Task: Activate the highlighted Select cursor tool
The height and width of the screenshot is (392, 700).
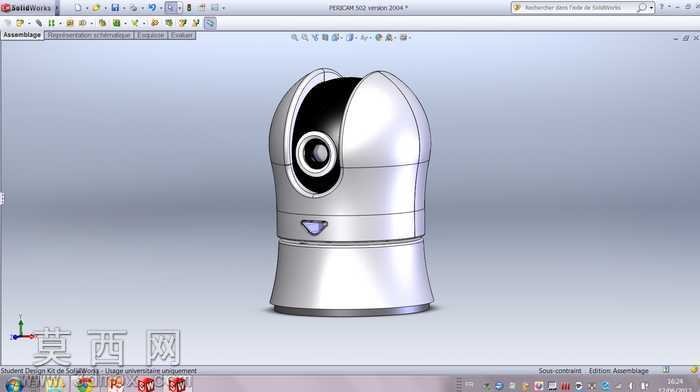Action: point(171,8)
